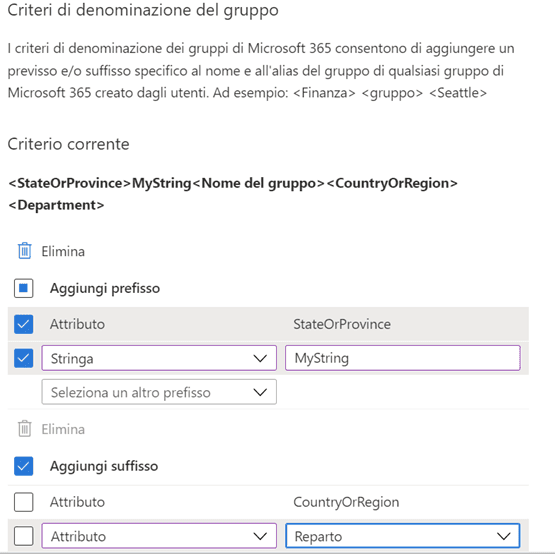Click the blue trash icon above Aggiungi prefisso
This screenshot has height=554, width=555.
(24, 251)
